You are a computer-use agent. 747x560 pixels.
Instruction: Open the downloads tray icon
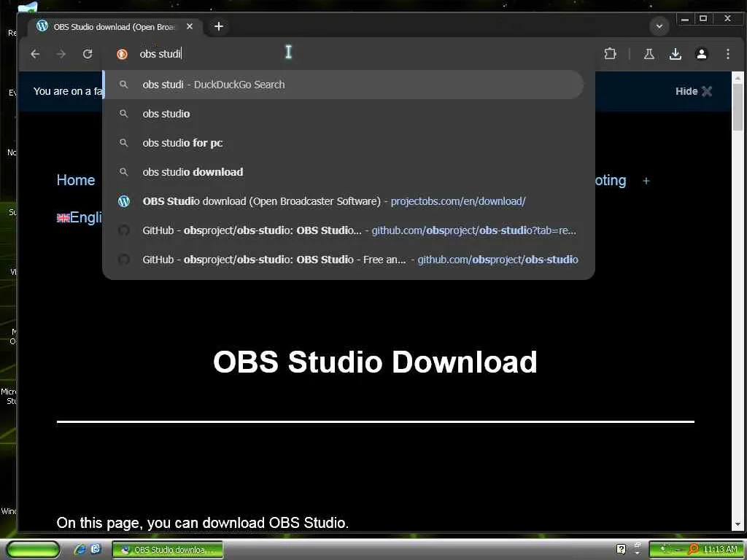[675, 54]
